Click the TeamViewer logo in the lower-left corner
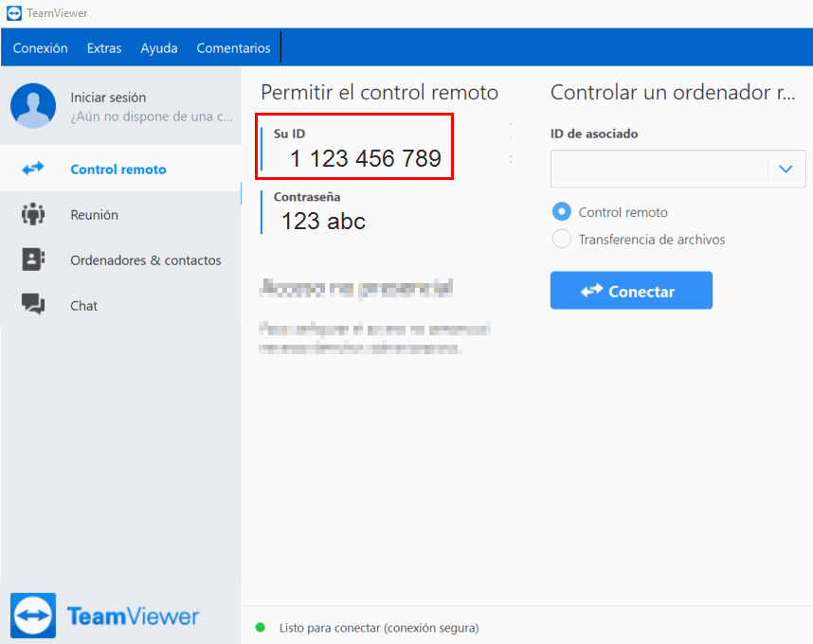The image size is (813, 644). pos(105,616)
